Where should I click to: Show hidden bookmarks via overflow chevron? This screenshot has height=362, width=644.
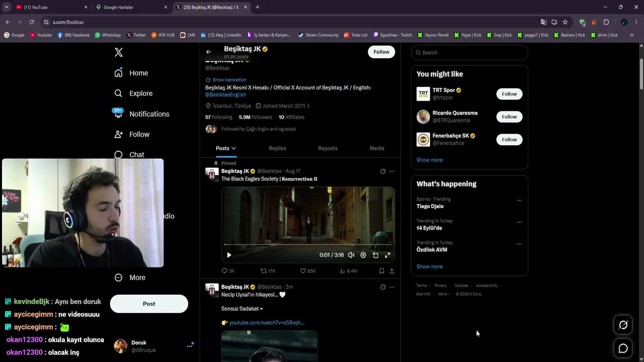coord(631,35)
